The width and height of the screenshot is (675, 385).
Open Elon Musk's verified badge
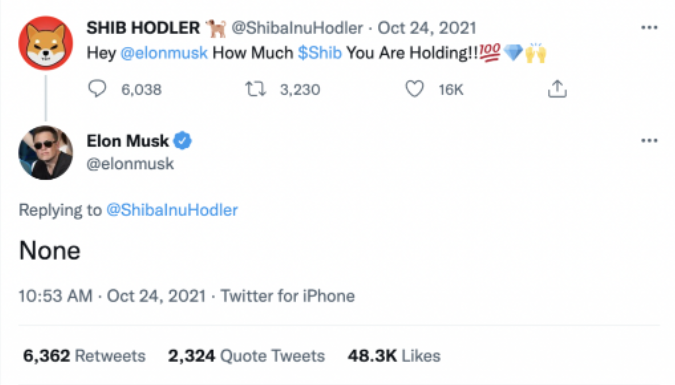pyautogui.click(x=183, y=140)
